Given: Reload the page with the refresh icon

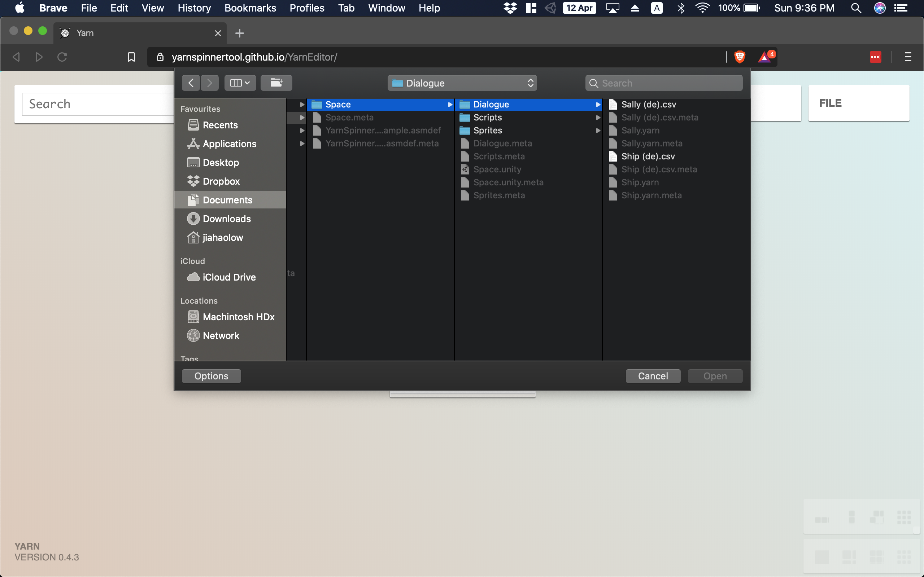Looking at the screenshot, I should [x=62, y=57].
